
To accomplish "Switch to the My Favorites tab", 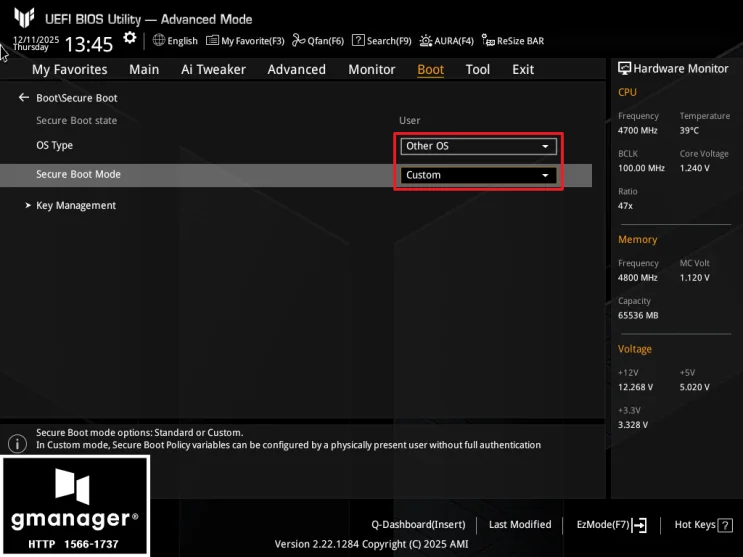I will click(70, 70).
